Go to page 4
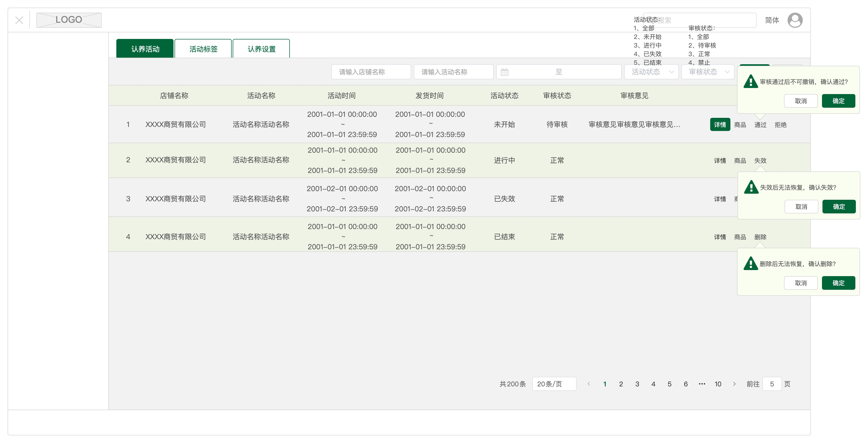The height and width of the screenshot is (443, 868). coord(653,384)
